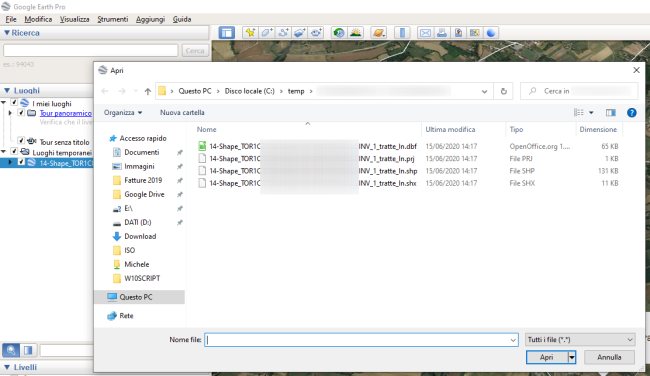The image size is (650, 376).
Task: Click the panel toggle icon beside magnifier
Action: coord(28,350)
